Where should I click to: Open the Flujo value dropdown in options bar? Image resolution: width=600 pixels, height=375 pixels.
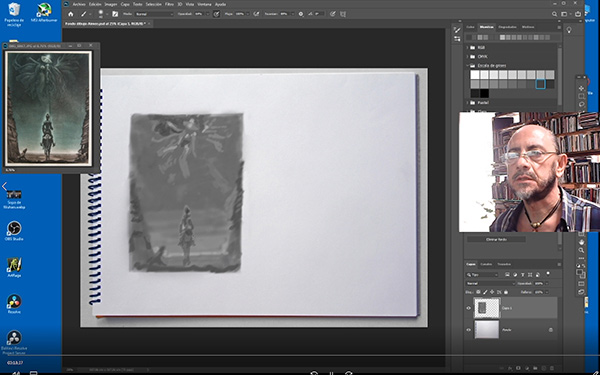point(248,14)
